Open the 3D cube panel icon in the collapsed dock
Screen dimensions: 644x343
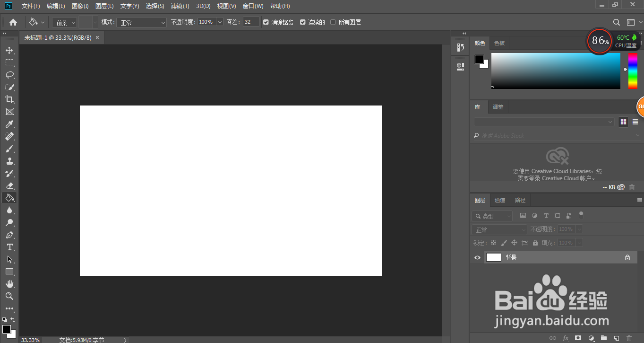(460, 66)
